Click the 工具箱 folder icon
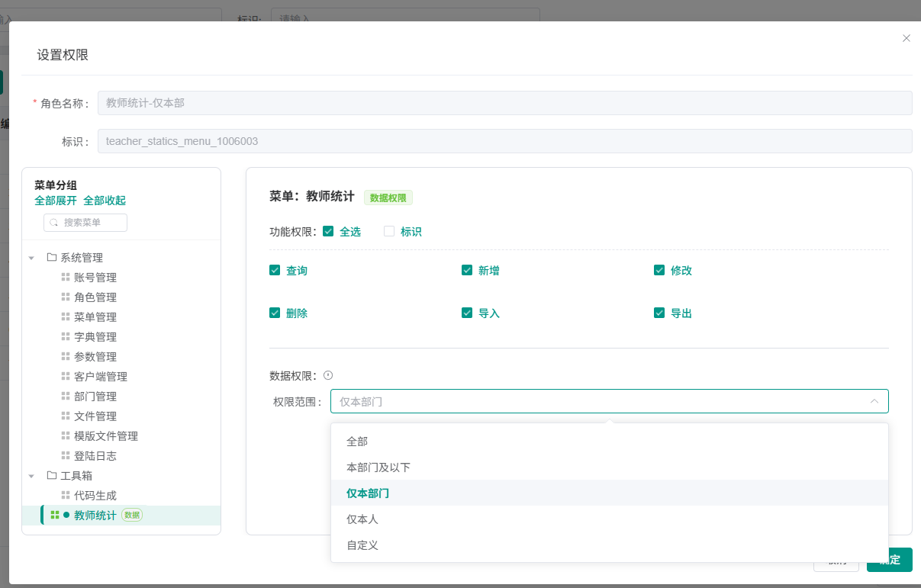The height and width of the screenshot is (588, 921). 52,476
